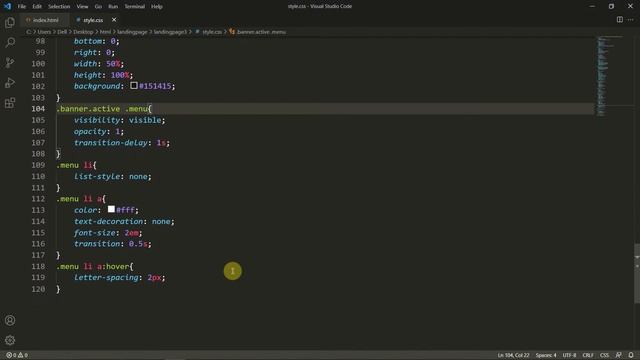640x360 pixels.
Task: Open the File menu
Action: pos(22,7)
